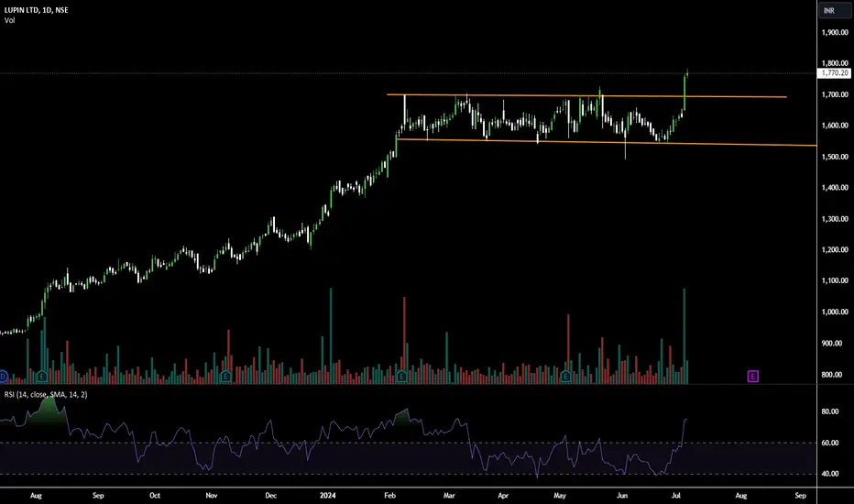Click the 1,000.00 price axis label
854x504 pixels.
click(x=835, y=312)
